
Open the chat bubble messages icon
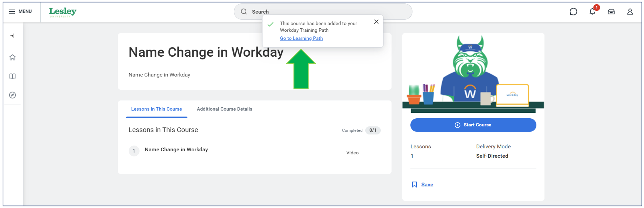tap(573, 12)
